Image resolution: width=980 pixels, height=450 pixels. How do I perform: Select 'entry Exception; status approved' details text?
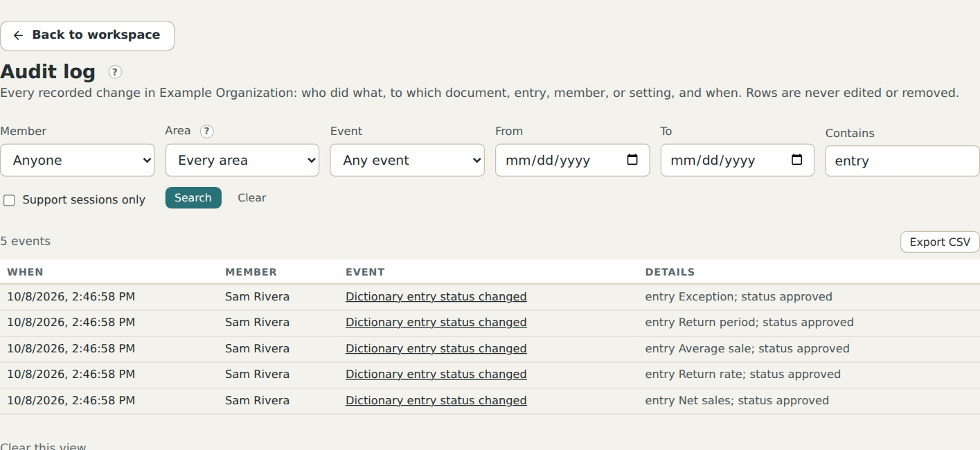tap(739, 297)
